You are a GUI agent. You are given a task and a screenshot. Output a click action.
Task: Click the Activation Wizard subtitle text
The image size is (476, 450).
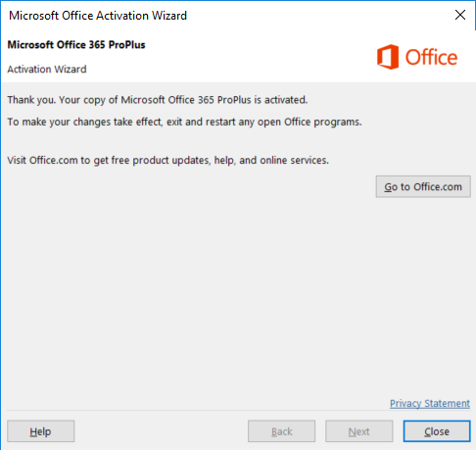pos(47,69)
